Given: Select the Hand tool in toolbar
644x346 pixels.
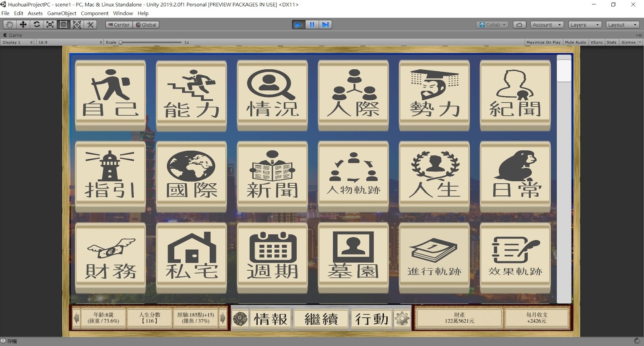Looking at the screenshot, I should (9, 25).
